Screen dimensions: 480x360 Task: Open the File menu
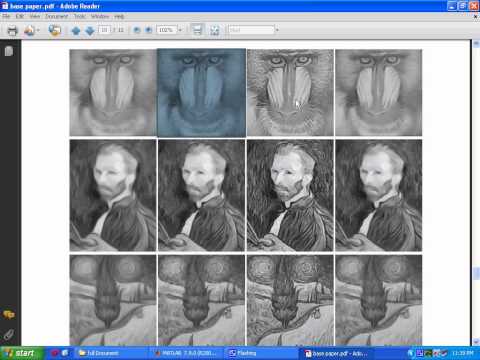6,16
